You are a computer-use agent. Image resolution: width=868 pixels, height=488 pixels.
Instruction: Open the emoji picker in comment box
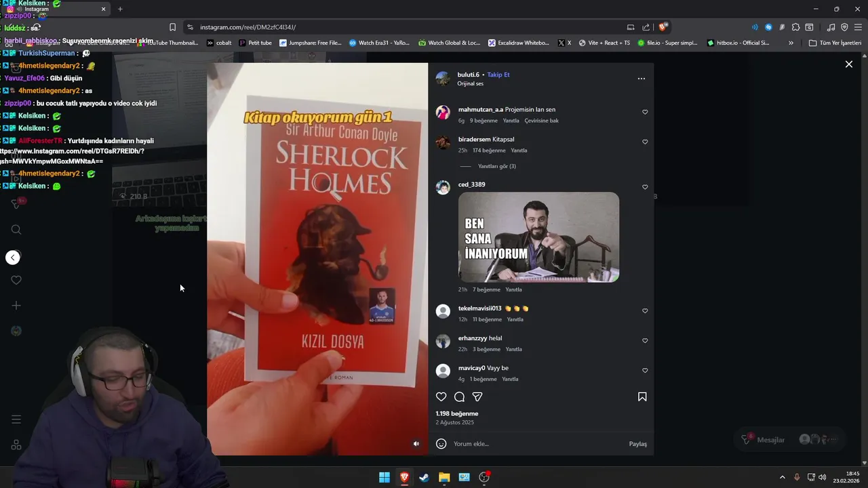click(x=441, y=444)
